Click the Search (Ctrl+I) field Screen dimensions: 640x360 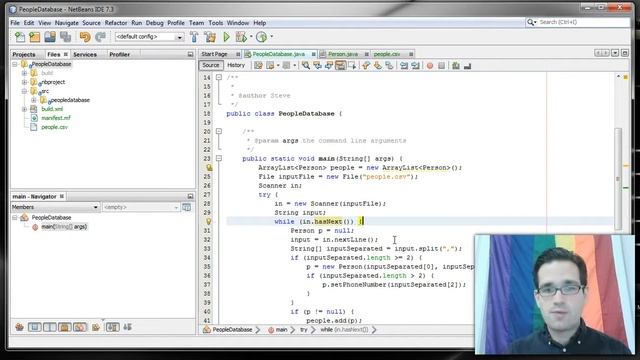pyautogui.click(x=578, y=22)
